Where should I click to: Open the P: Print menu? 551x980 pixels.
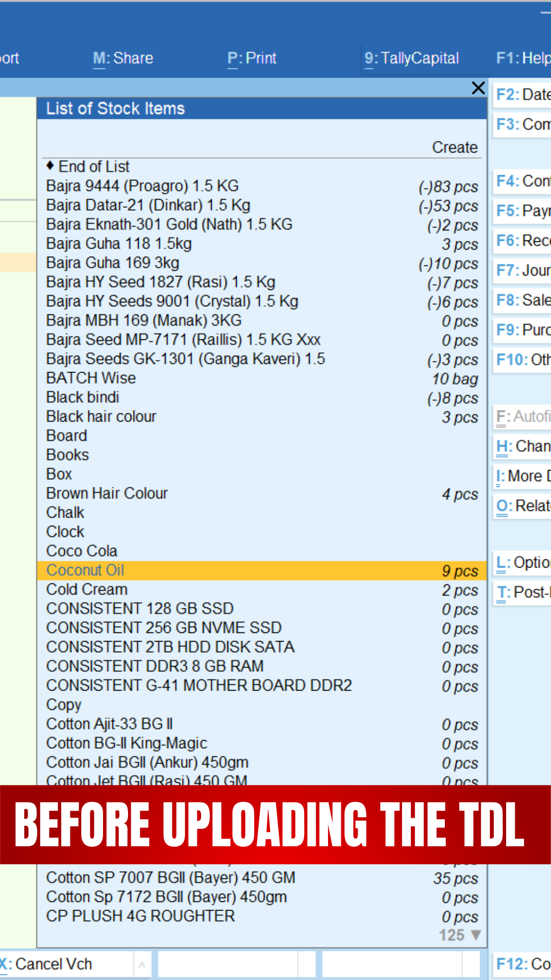pyautogui.click(x=252, y=58)
